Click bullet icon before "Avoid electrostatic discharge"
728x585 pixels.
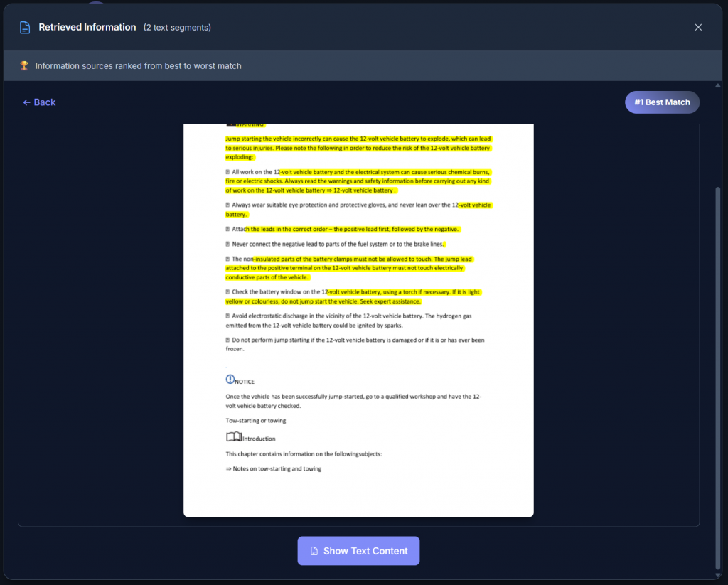pos(227,316)
